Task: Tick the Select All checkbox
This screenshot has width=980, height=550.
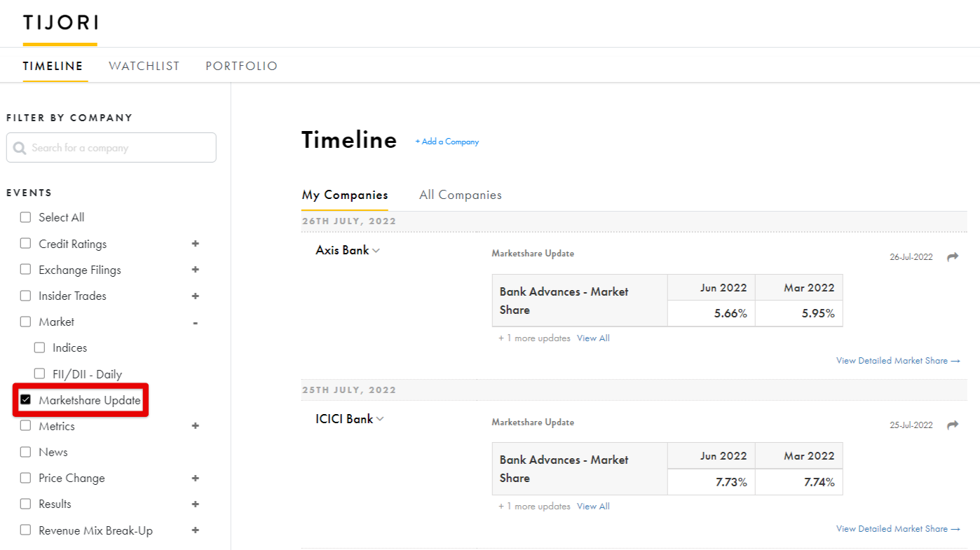Action: pyautogui.click(x=26, y=217)
